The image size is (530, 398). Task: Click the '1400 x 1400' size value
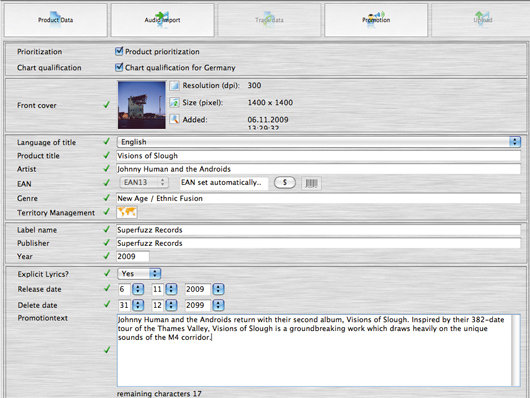tap(270, 102)
